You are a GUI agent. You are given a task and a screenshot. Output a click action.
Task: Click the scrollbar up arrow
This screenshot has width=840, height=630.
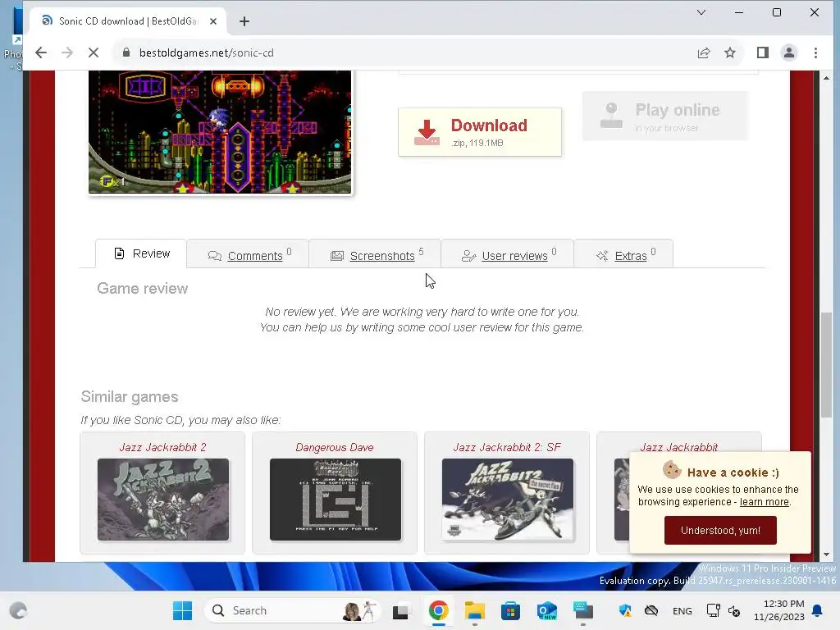826,78
